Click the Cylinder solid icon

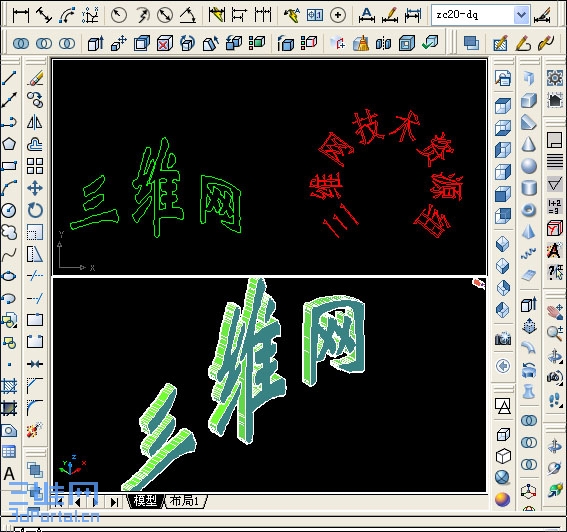(x=529, y=188)
